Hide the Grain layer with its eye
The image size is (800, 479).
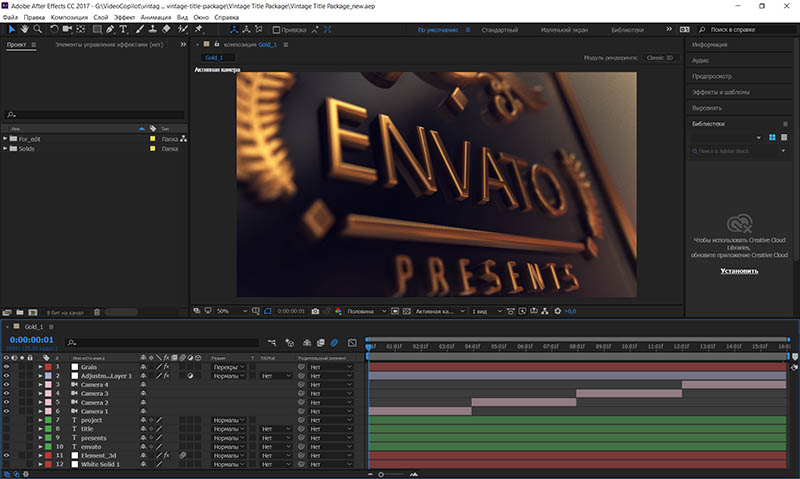pyautogui.click(x=6, y=367)
